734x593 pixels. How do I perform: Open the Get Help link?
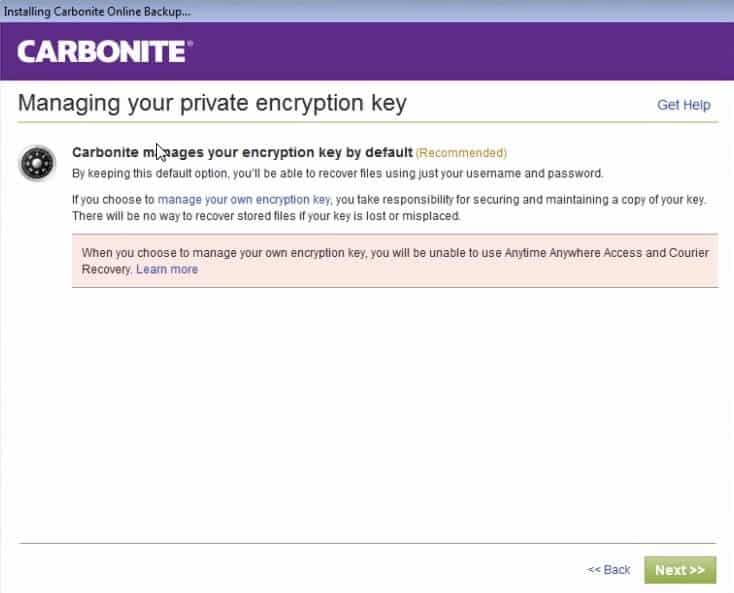[683, 105]
